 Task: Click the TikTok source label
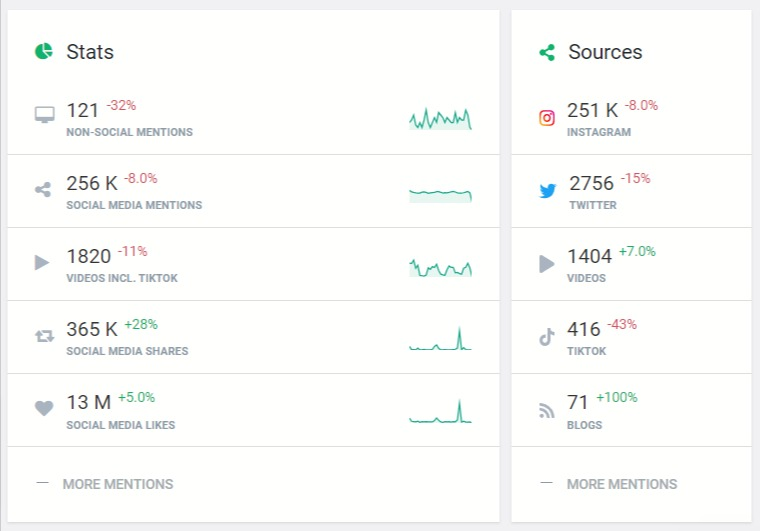tap(586, 351)
